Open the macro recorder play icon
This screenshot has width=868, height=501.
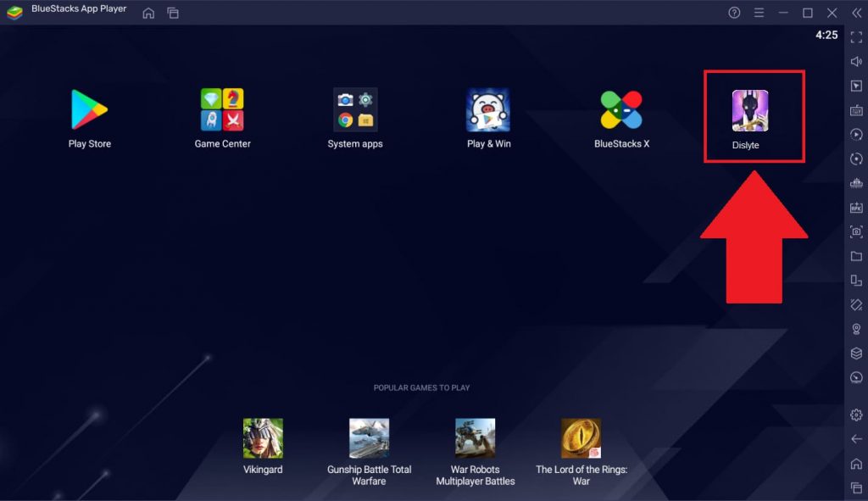point(856,135)
